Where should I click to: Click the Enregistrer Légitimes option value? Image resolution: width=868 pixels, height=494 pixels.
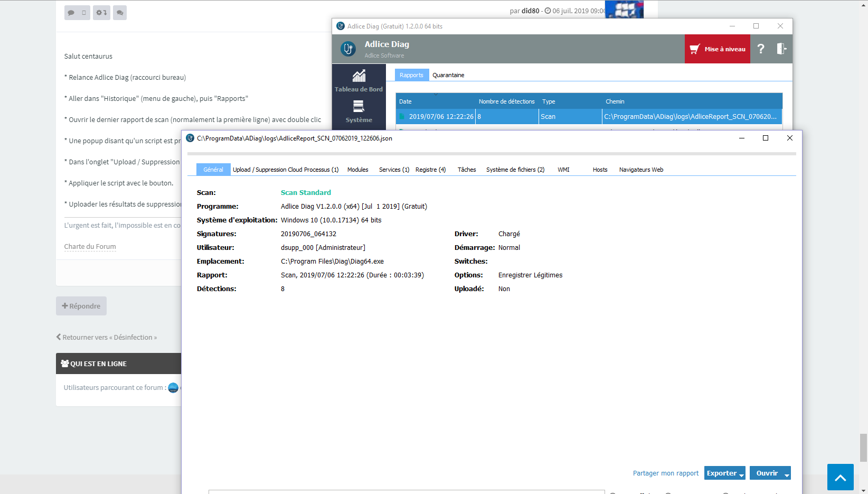pos(530,275)
